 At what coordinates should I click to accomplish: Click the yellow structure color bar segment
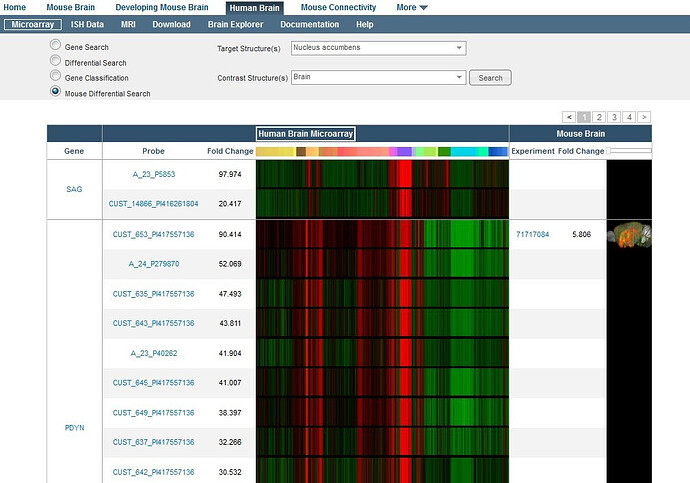[275, 151]
